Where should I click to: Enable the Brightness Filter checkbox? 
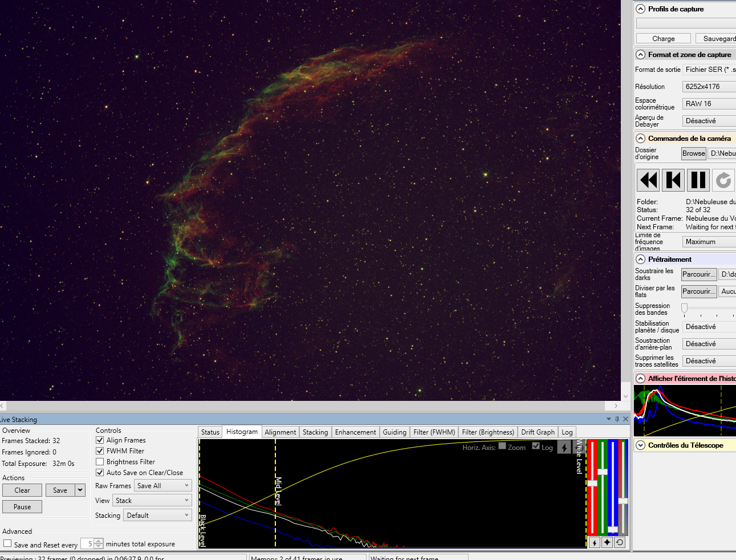point(100,462)
